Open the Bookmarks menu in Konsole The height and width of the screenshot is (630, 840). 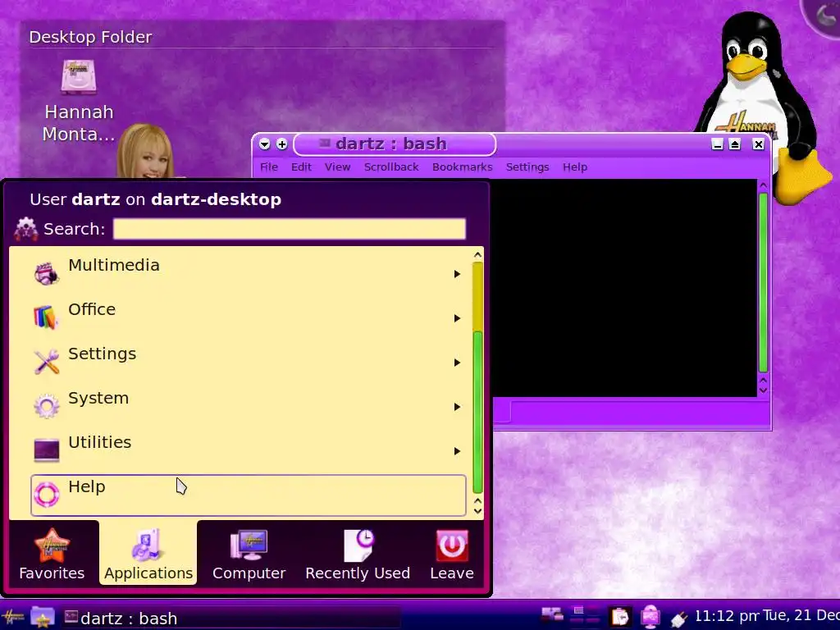pyautogui.click(x=463, y=167)
